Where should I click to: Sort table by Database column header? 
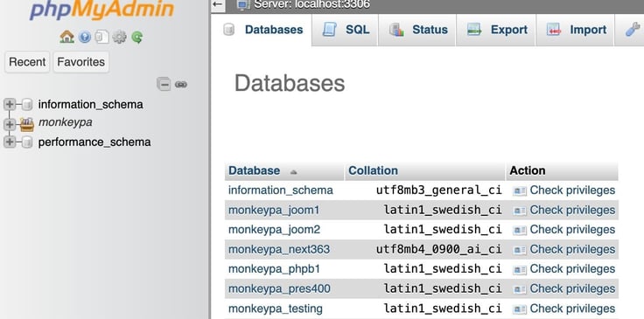click(255, 170)
